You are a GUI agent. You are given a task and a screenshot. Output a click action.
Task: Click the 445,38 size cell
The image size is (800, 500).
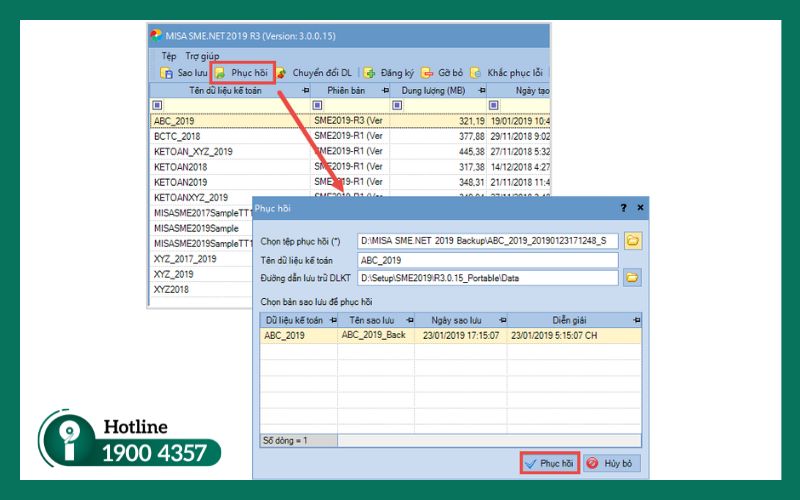(438, 152)
